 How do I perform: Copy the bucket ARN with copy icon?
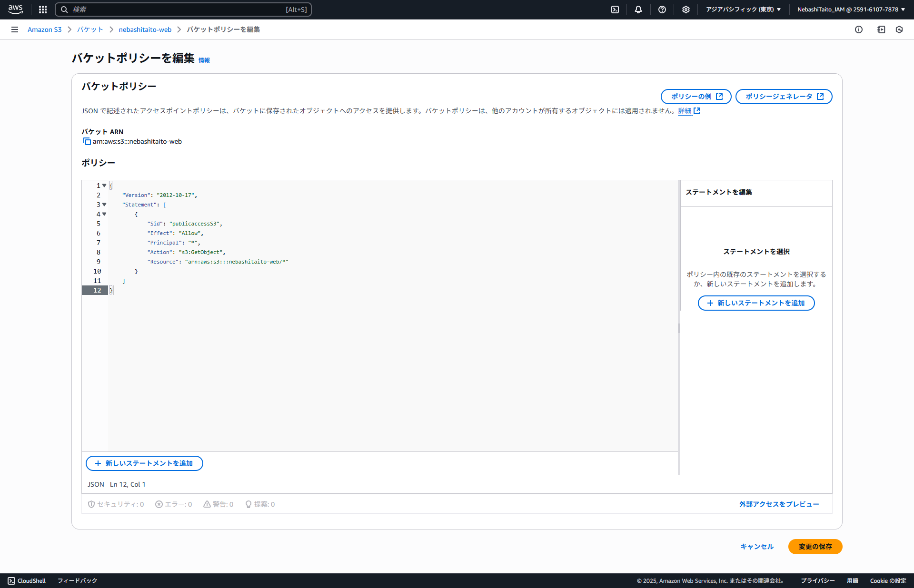[x=87, y=141]
